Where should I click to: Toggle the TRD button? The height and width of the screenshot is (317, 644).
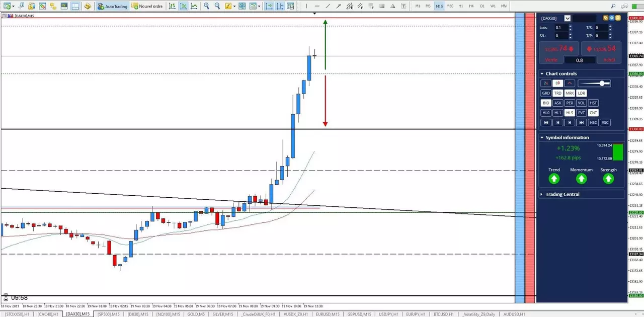(558, 93)
